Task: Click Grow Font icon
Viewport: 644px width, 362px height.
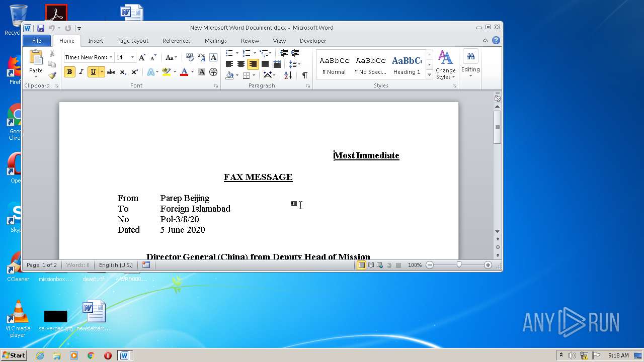Action: click(x=142, y=57)
